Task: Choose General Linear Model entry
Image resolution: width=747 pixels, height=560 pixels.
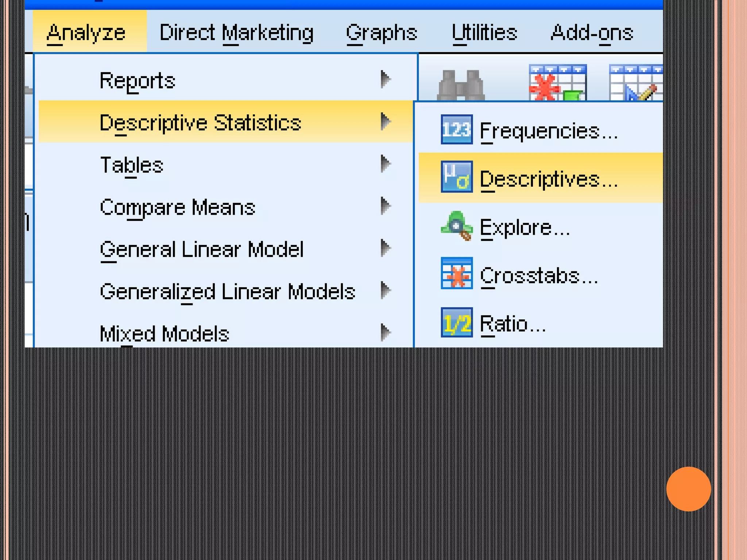Action: coord(202,249)
